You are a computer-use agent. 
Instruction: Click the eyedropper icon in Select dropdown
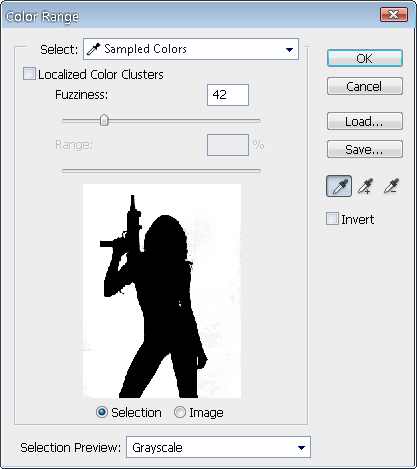tap(93, 49)
